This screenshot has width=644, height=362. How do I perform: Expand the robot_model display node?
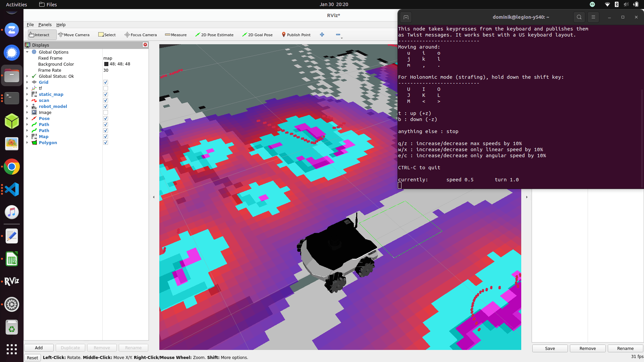coord(27,107)
